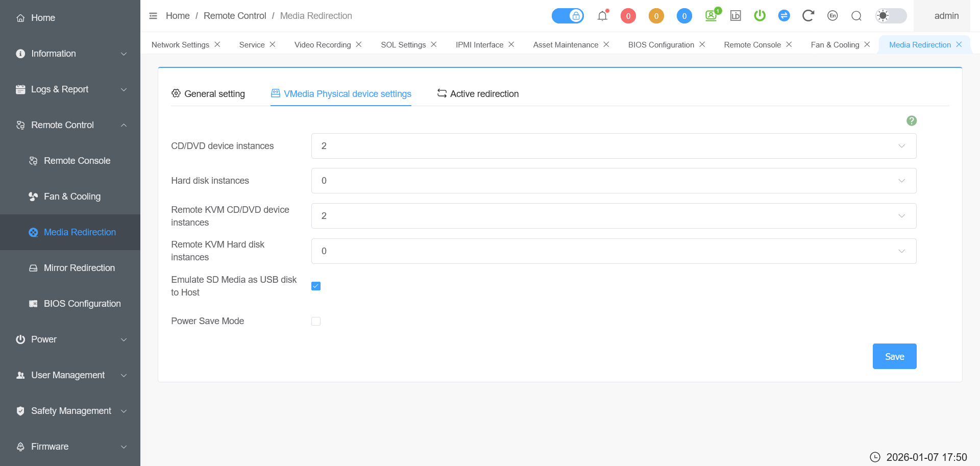Switch to the Active redirection tab
Viewport: 980px width, 466px height.
[x=478, y=94]
